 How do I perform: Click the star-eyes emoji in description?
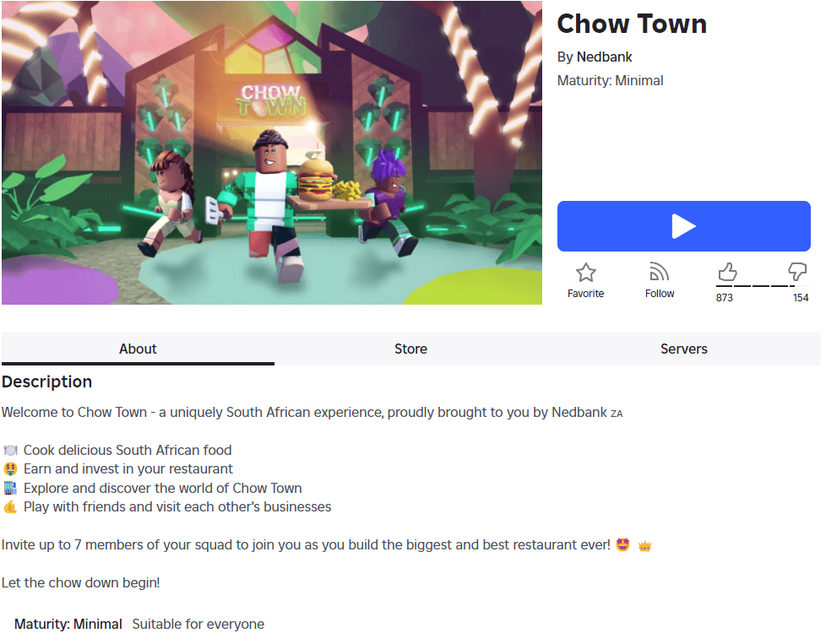[x=622, y=544]
